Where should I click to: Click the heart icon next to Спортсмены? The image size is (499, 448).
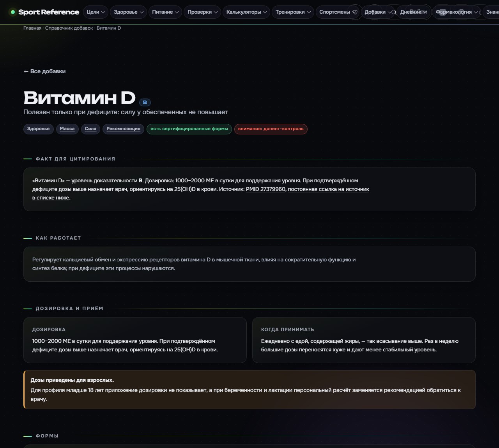pyautogui.click(x=355, y=12)
